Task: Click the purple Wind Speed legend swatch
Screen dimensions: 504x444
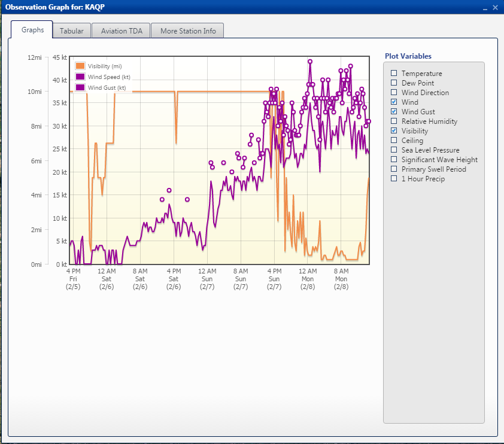Action: pos(80,77)
